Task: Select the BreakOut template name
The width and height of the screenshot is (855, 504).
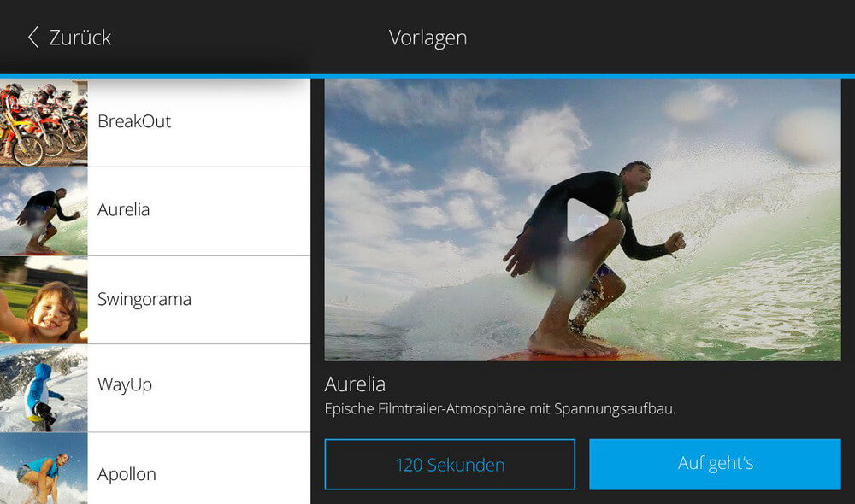Action: click(x=134, y=121)
